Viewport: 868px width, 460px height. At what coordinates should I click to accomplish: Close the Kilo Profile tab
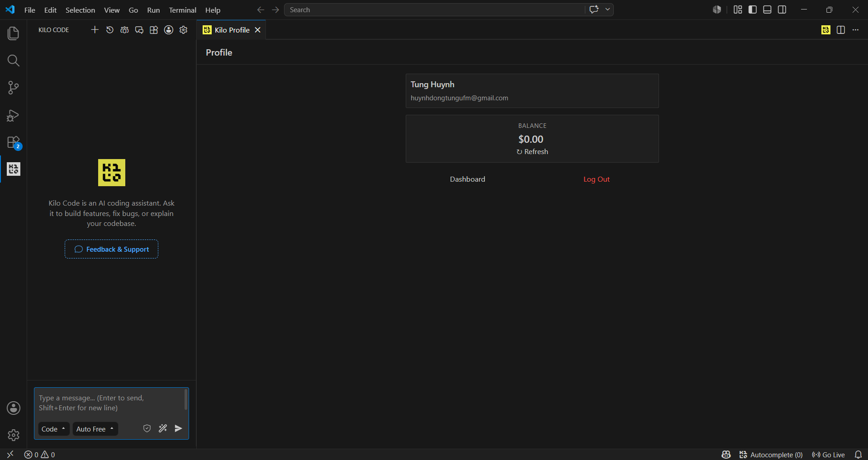[x=257, y=30]
